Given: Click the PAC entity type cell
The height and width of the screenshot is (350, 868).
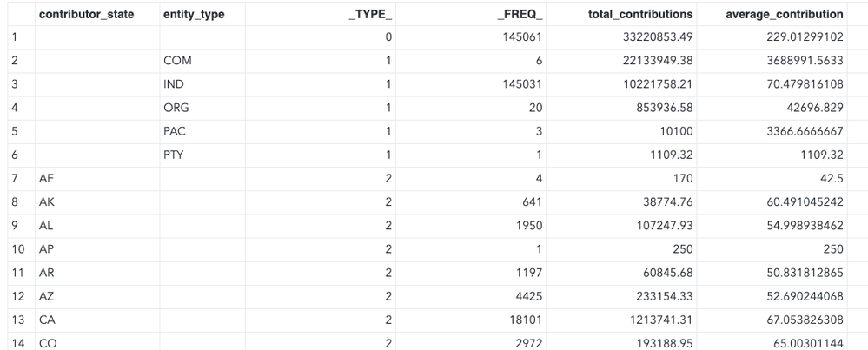Looking at the screenshot, I should click(176, 132).
